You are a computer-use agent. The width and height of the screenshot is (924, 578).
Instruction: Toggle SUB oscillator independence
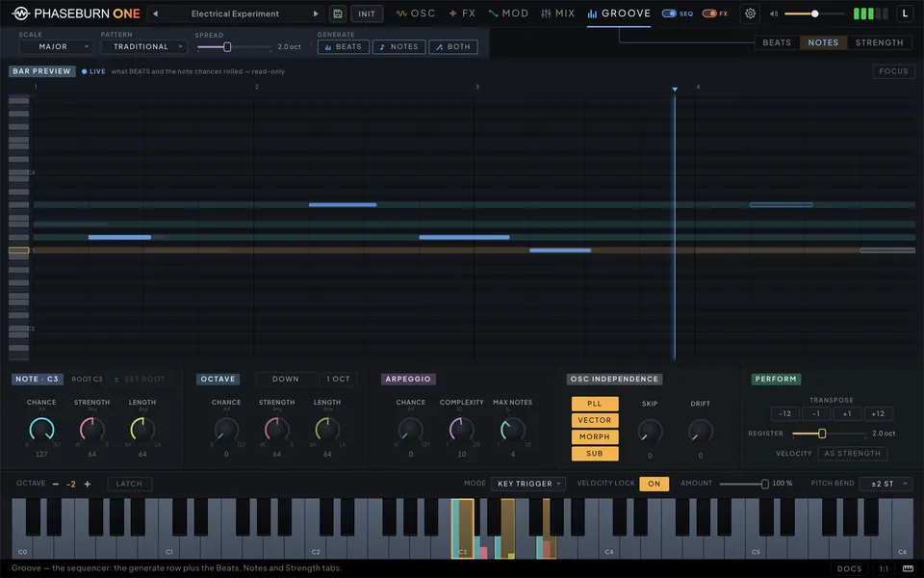point(595,454)
